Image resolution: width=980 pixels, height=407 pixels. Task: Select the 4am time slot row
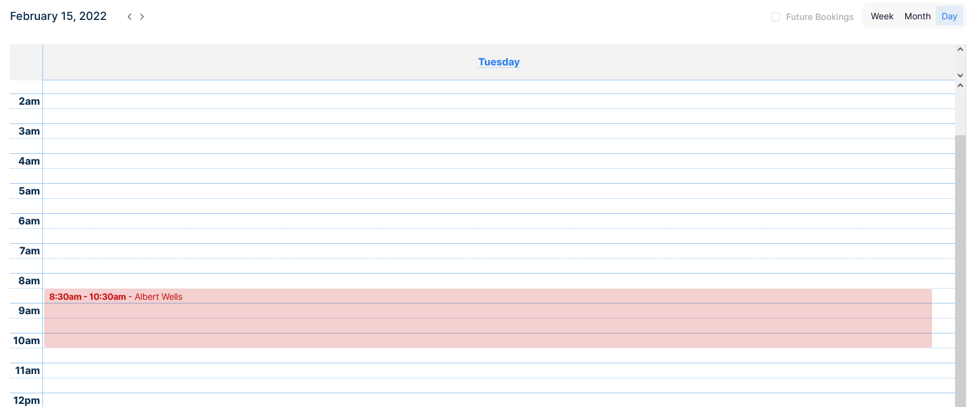click(499, 161)
